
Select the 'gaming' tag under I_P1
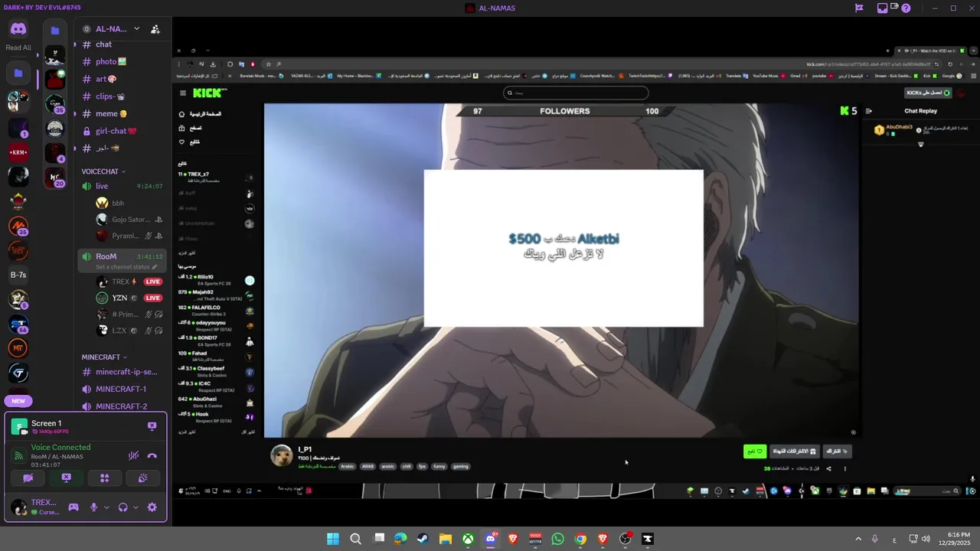click(460, 466)
